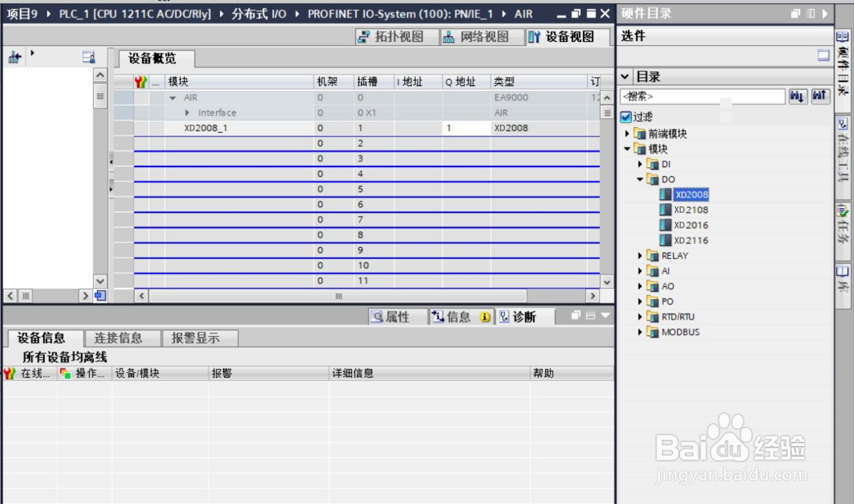This screenshot has height=504, width=854.
Task: Click the Q 地址 column header
Action: click(466, 82)
